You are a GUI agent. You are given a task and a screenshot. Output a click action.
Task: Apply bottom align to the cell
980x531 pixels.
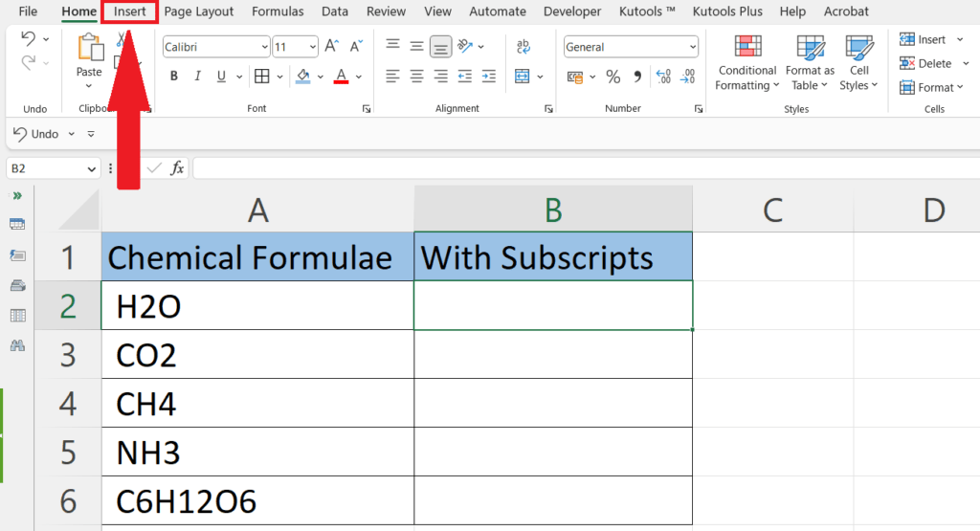pos(440,46)
